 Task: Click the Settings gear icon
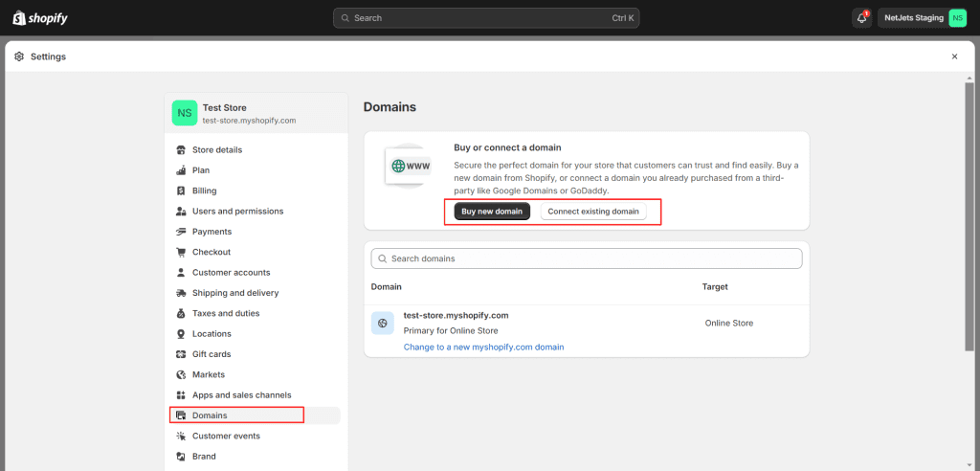[x=19, y=56]
